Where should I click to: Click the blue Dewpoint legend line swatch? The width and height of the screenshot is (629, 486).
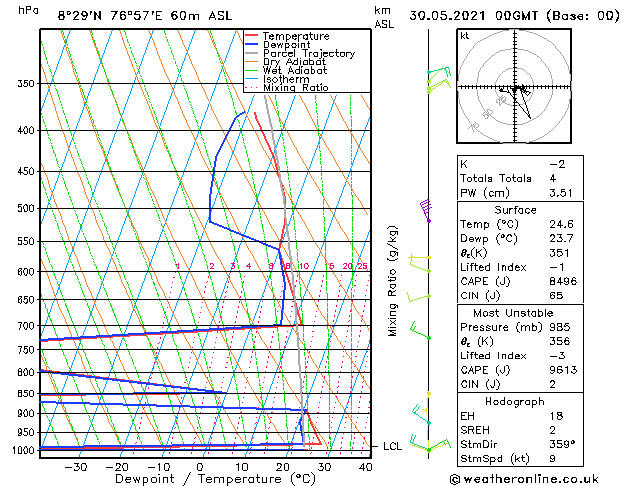[252, 44]
